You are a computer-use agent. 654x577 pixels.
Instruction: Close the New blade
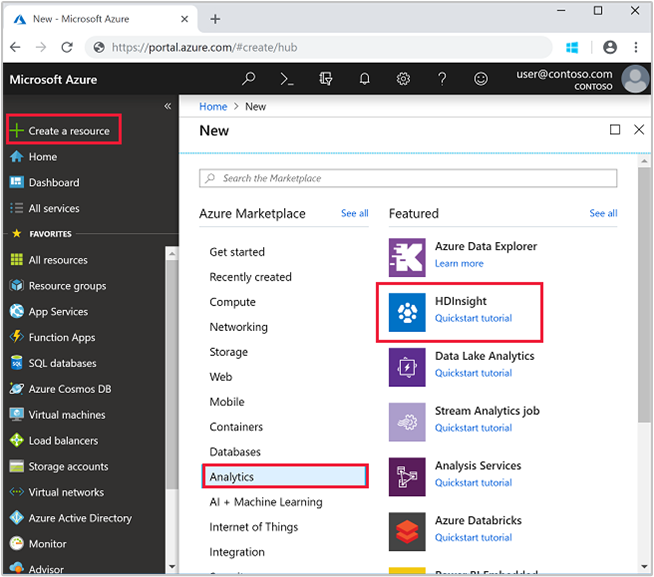pyautogui.click(x=639, y=130)
